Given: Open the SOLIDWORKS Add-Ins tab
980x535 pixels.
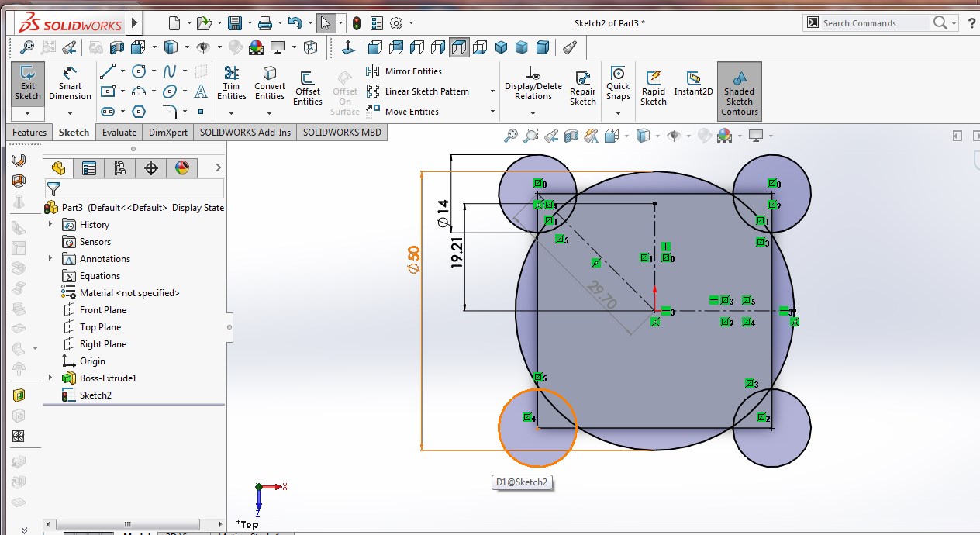Looking at the screenshot, I should (245, 133).
